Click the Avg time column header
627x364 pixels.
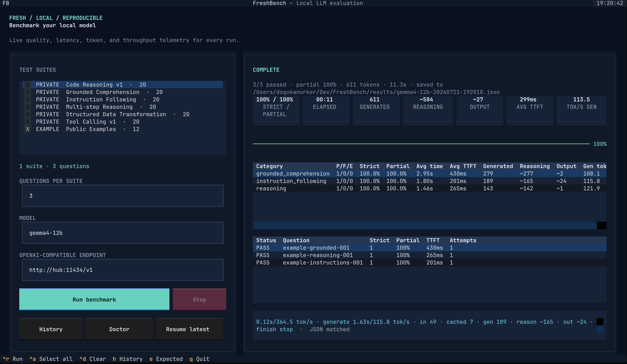[430, 166]
